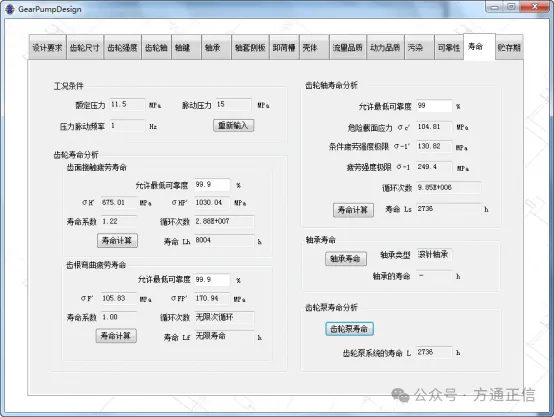This screenshot has width=554, height=417.
Task: Click 寿命计算 under 齿面接触疲劳寿命
Action: point(117,241)
